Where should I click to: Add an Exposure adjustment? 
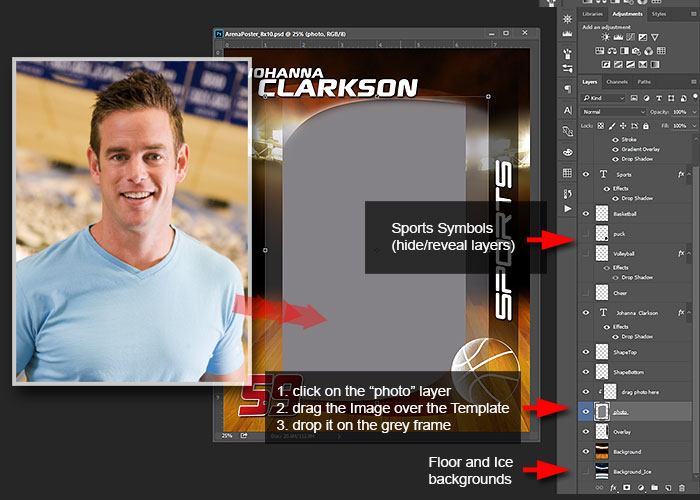point(642,37)
